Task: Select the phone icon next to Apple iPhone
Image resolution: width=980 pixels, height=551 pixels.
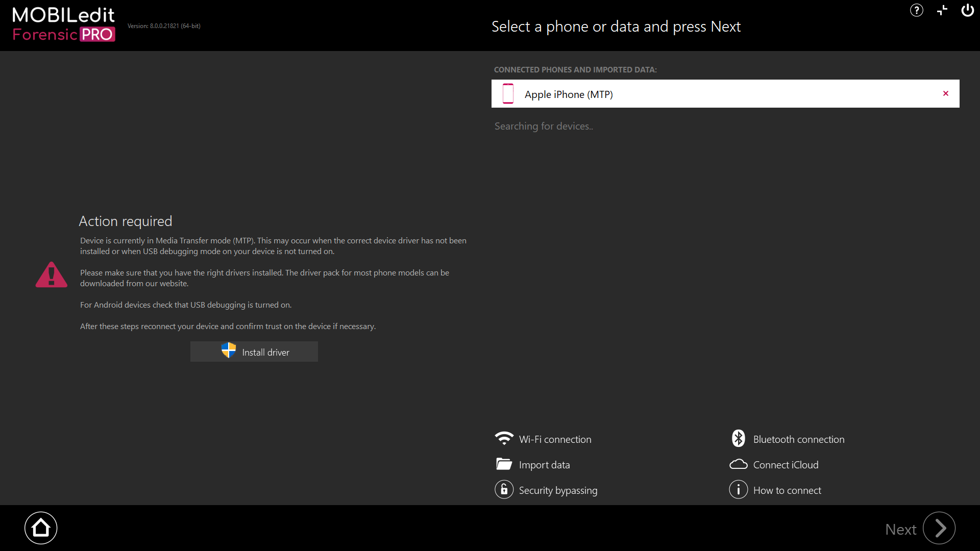Action: (x=507, y=93)
